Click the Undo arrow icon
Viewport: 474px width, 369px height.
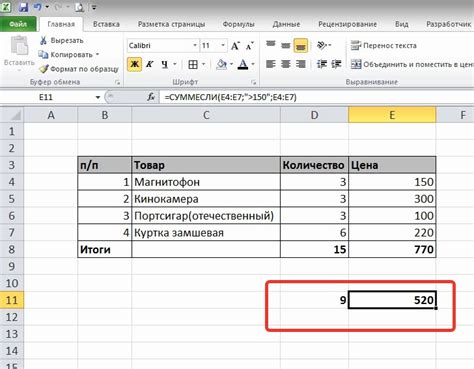38,7
